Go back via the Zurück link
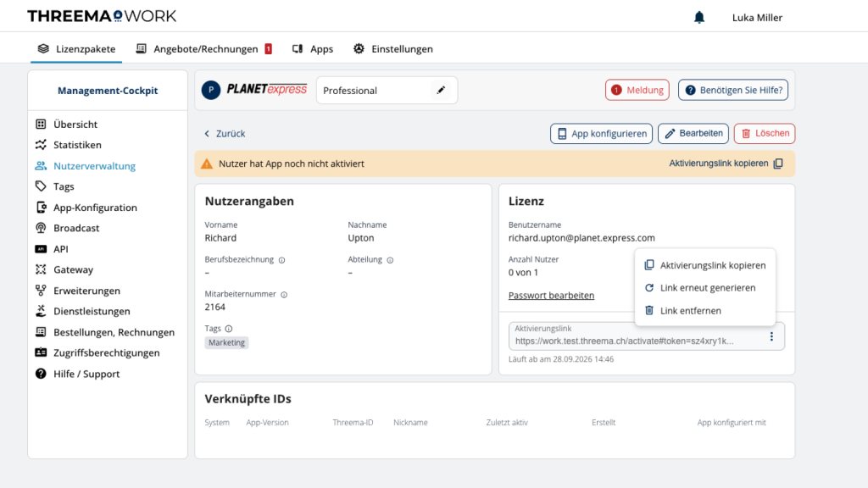The width and height of the screenshot is (868, 488). click(224, 133)
